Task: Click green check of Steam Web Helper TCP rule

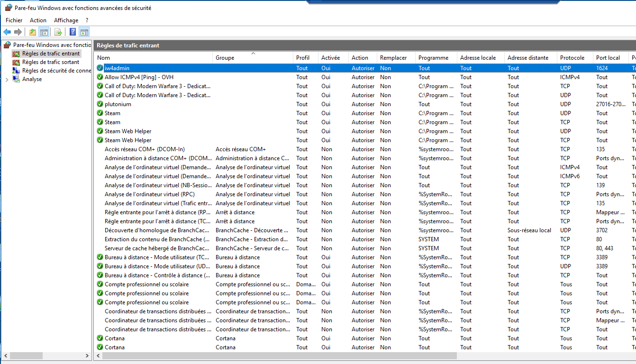Action: pyautogui.click(x=100, y=140)
